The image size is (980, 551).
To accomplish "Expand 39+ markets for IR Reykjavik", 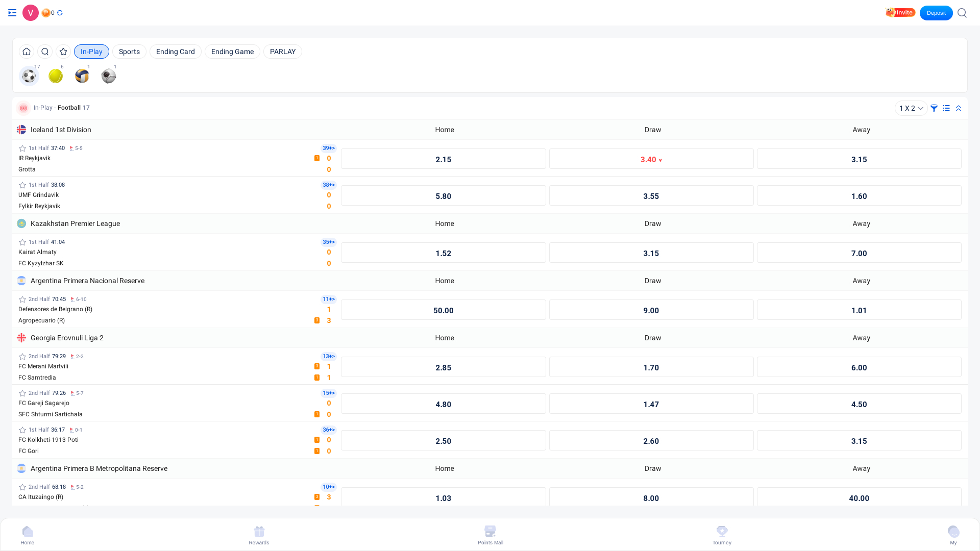I will [x=329, y=148].
